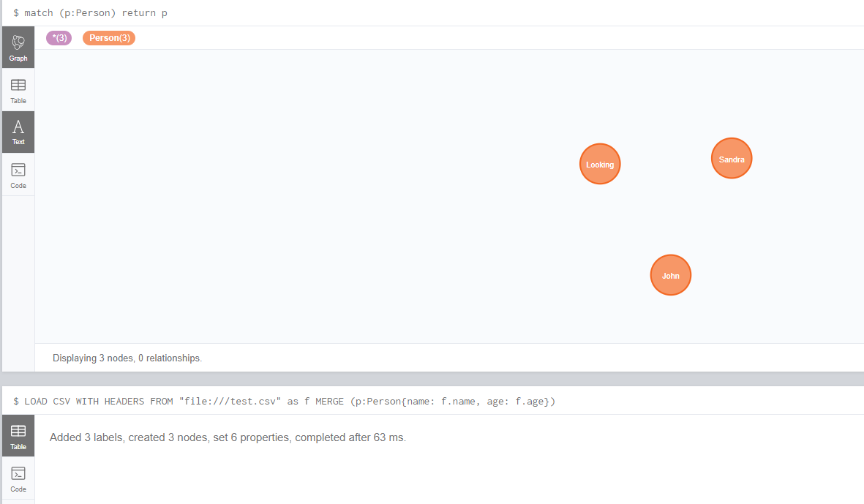Select the Person(3) label pill
This screenshot has width=864, height=504.
(x=108, y=37)
